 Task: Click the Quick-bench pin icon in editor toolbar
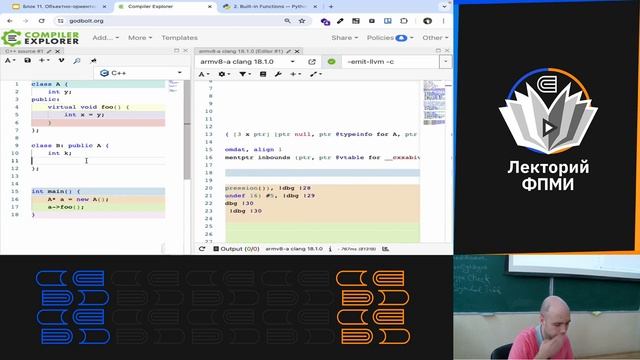coord(93,60)
